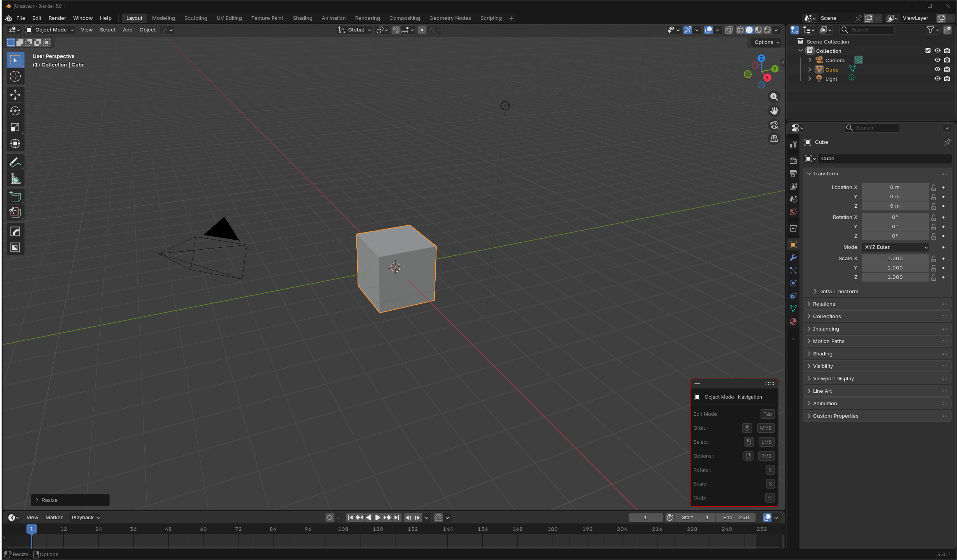Screen dimensions: 957x560
Task: Select the Add Cube tool
Action: click(x=15, y=197)
